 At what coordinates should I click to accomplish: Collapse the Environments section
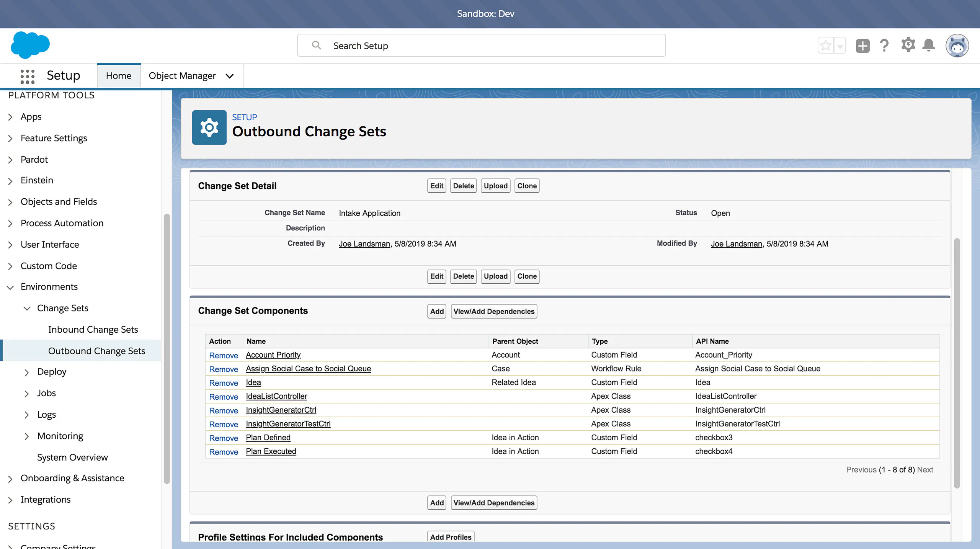[10, 287]
